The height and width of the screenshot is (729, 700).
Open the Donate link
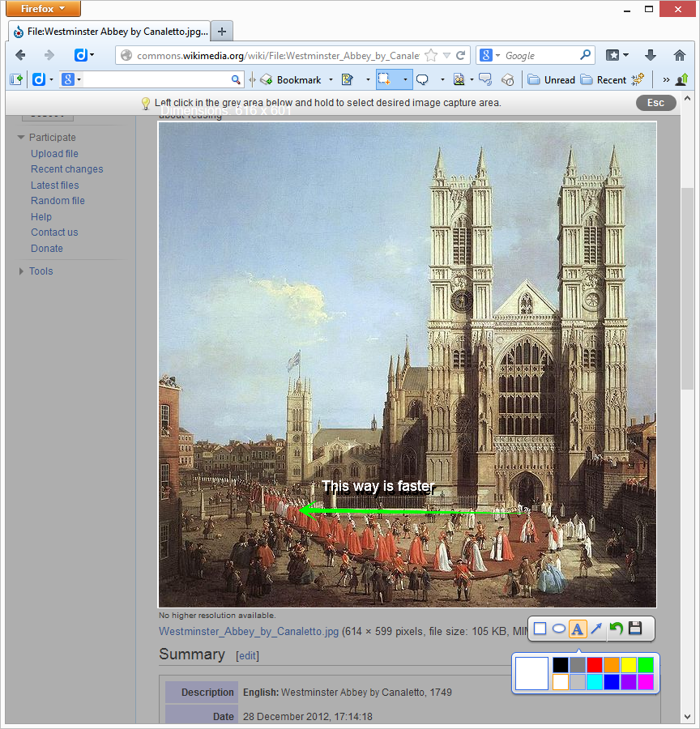(47, 249)
